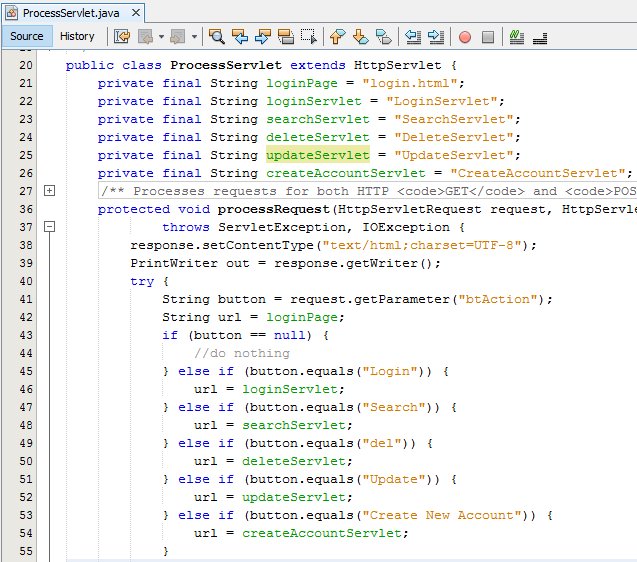637x562 pixels.
Task: Start macro recording with red circle
Action: 465,37
